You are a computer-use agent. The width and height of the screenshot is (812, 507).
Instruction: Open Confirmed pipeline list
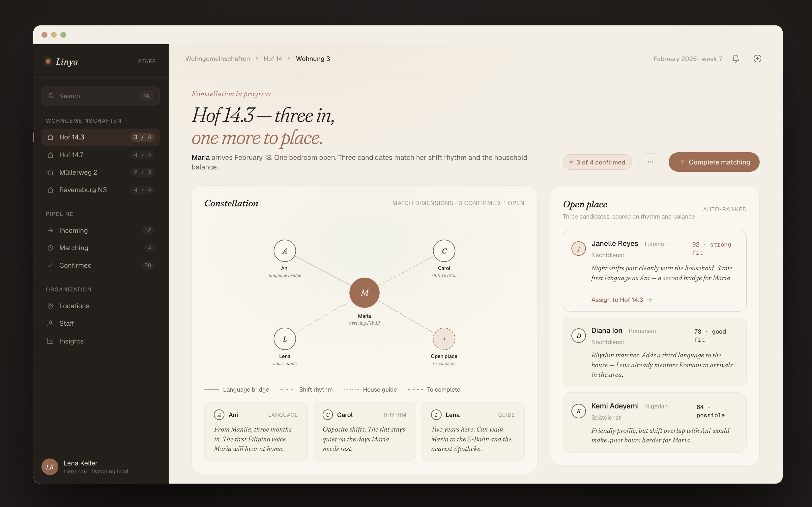[x=101, y=265]
